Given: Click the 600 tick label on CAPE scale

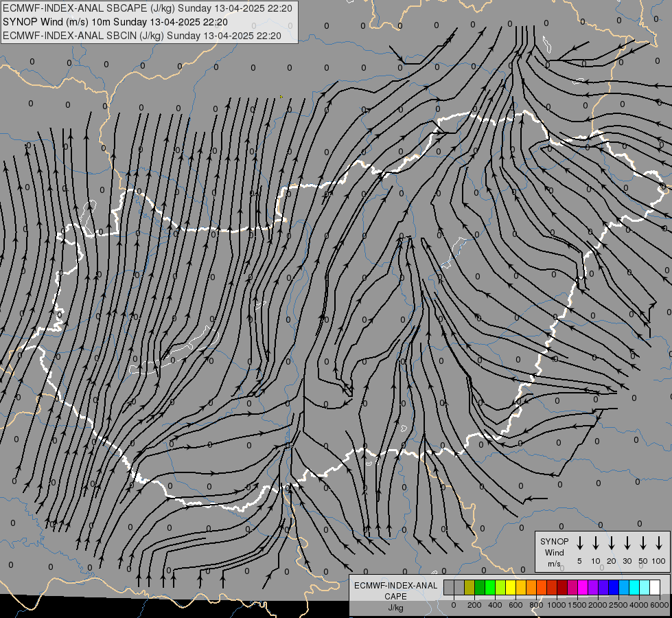Looking at the screenshot, I should [515, 605].
